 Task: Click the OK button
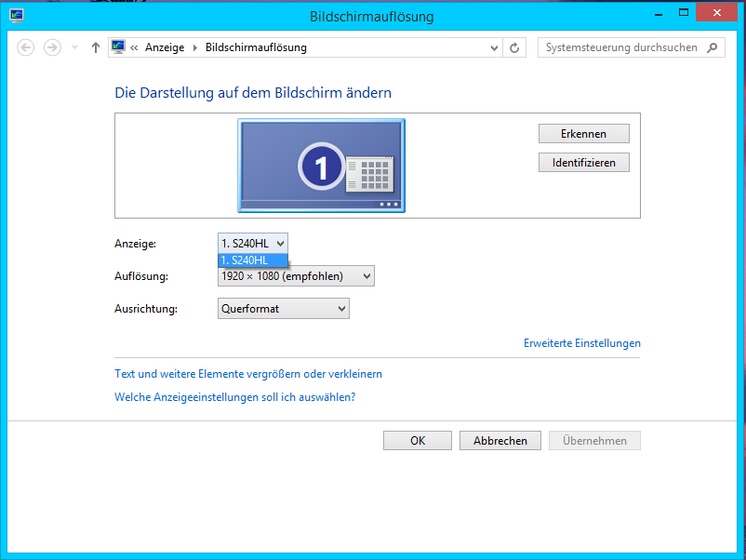point(418,441)
